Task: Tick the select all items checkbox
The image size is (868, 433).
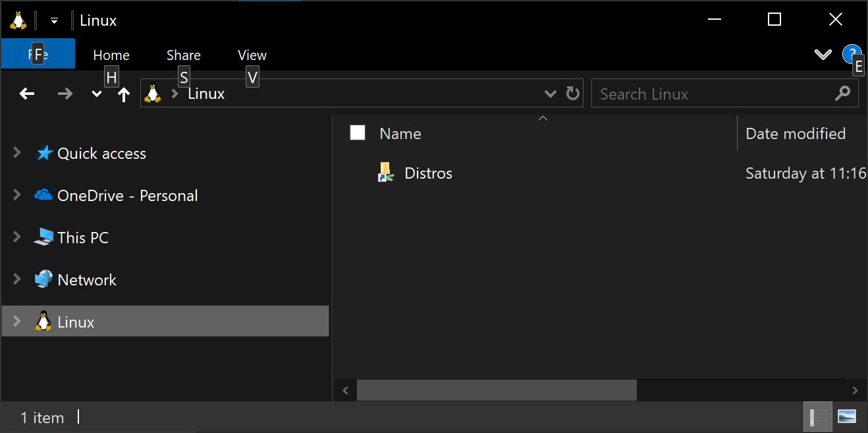Action: point(358,133)
